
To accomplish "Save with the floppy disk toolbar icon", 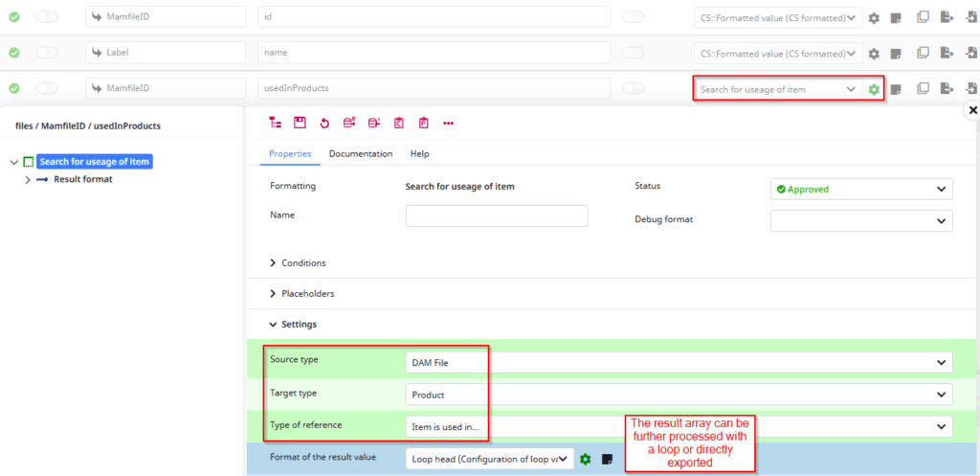I will pos(300,124).
